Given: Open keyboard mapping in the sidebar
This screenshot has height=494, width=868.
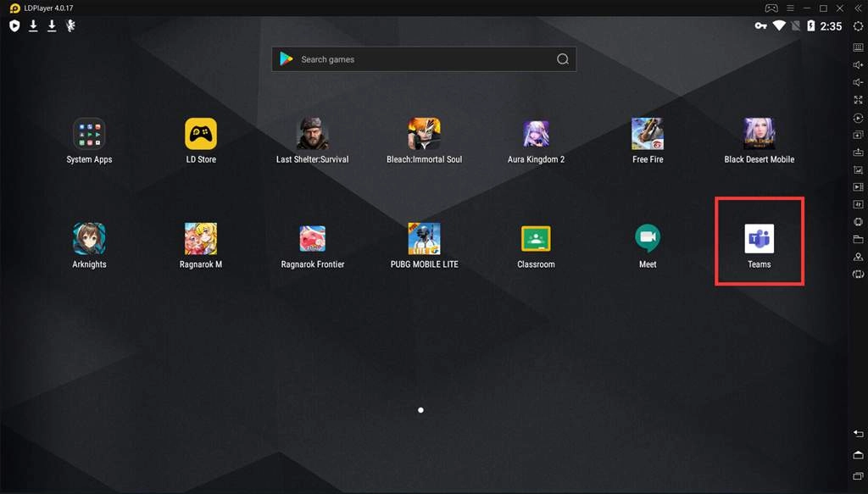Looking at the screenshot, I should pos(858,47).
